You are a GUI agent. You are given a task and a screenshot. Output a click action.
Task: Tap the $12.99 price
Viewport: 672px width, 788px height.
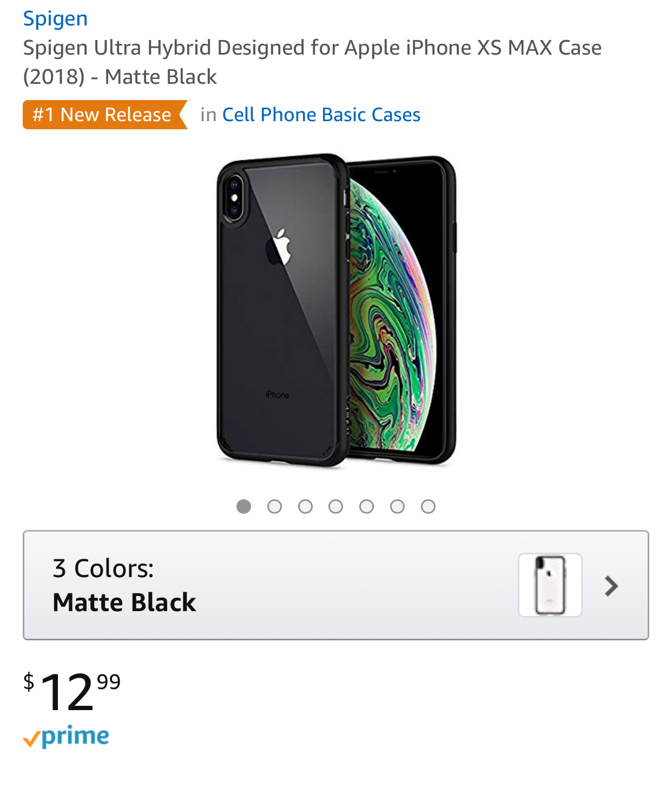click(72, 691)
